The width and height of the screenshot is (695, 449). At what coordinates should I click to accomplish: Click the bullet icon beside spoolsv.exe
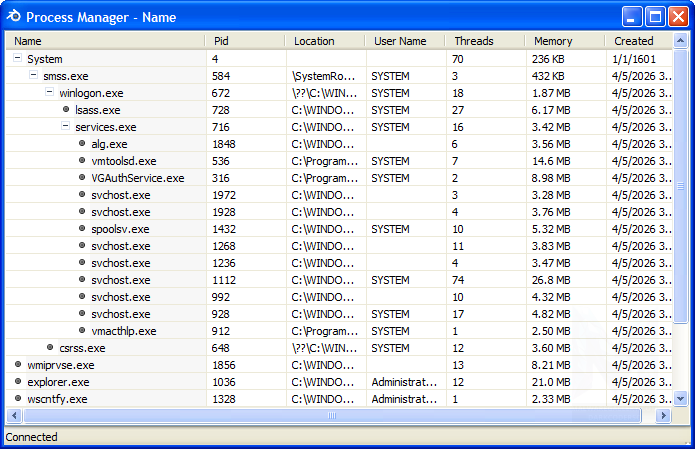(x=82, y=229)
